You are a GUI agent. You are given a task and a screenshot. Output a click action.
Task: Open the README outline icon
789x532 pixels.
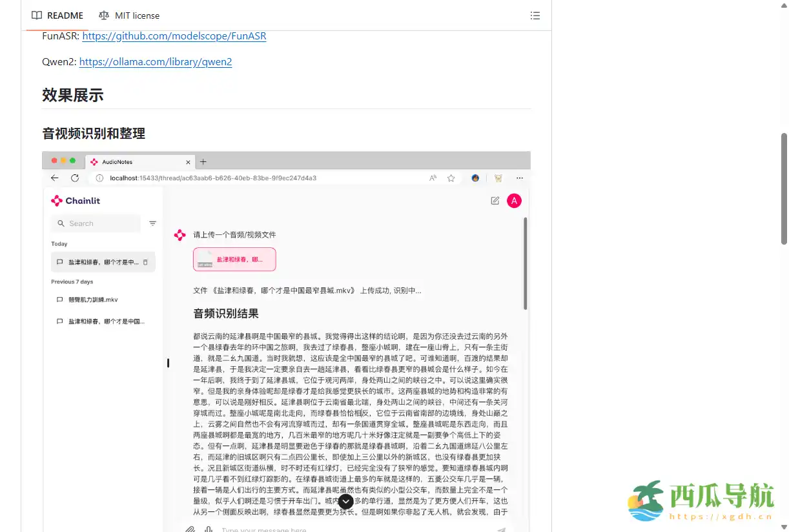(535, 15)
